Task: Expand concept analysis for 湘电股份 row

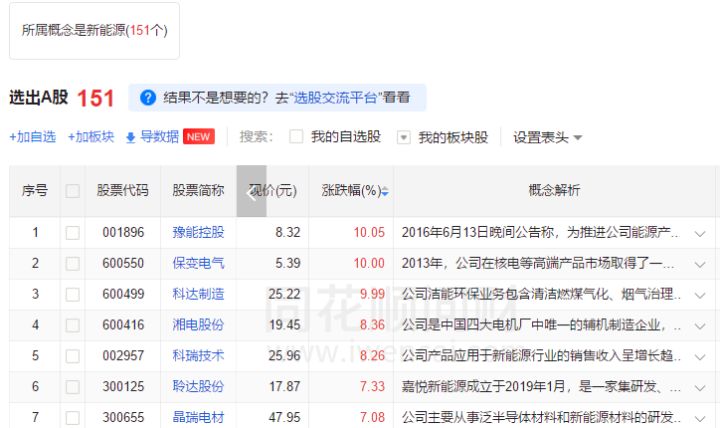Action: pos(700,326)
